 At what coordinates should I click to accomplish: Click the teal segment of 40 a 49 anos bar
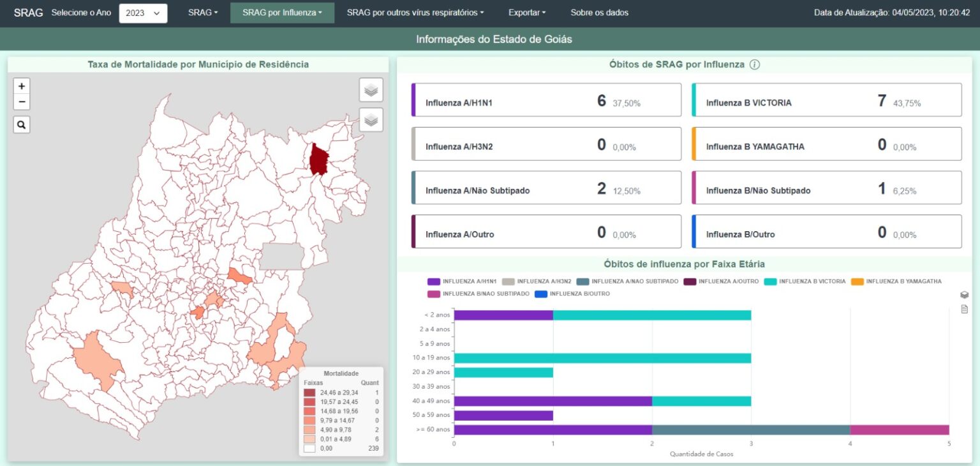(701, 401)
